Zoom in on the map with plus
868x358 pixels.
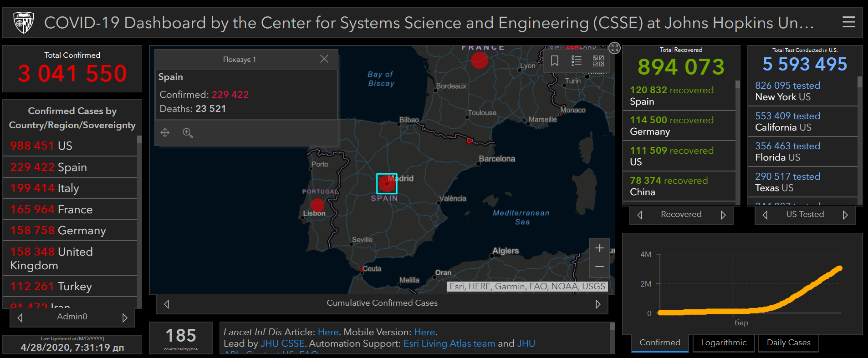599,248
